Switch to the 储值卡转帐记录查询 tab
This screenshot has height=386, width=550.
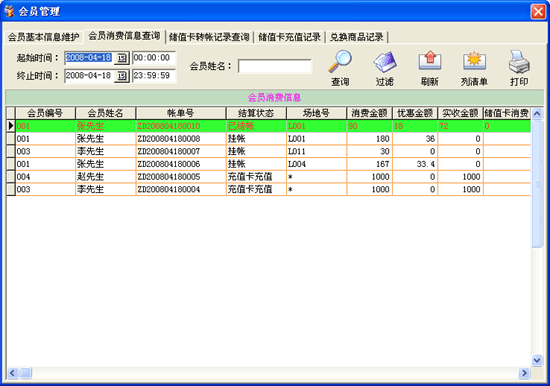click(209, 37)
